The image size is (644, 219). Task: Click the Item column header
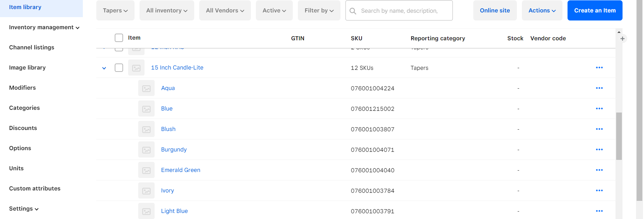(x=134, y=38)
